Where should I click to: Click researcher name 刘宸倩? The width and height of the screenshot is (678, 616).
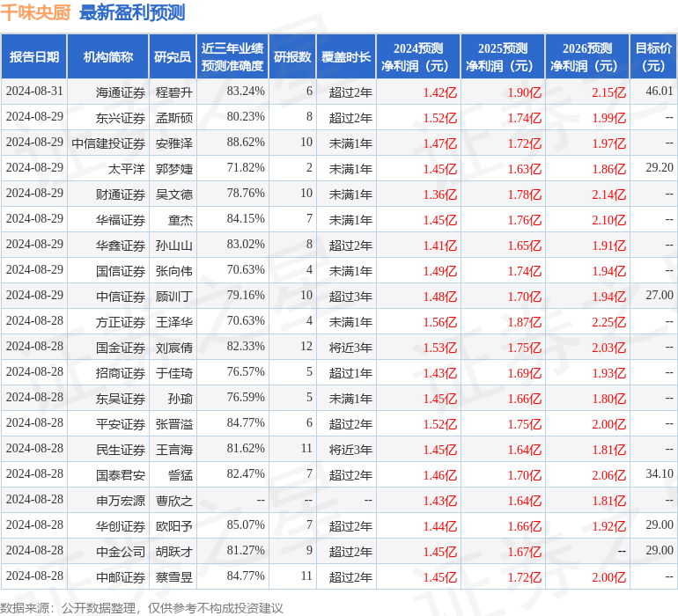(x=174, y=347)
